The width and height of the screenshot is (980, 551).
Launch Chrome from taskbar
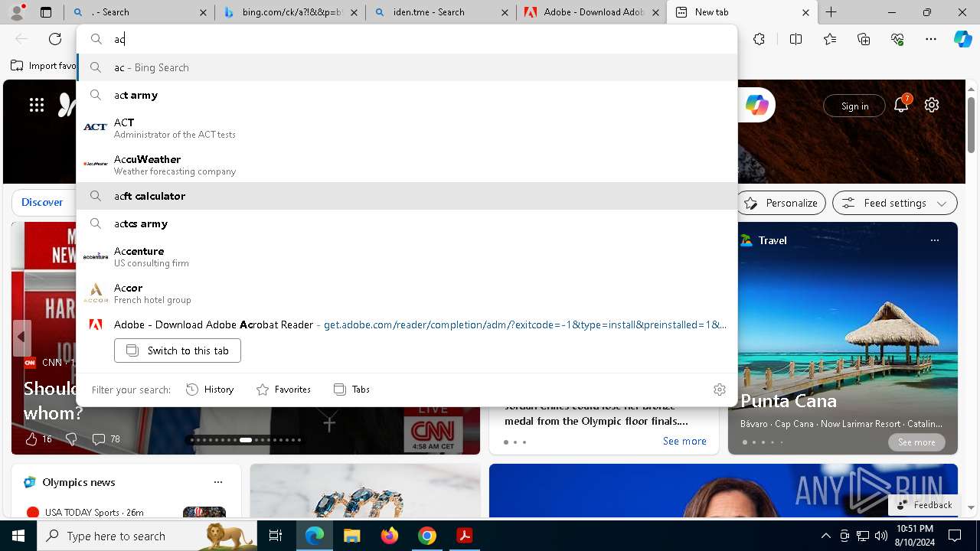tap(427, 536)
